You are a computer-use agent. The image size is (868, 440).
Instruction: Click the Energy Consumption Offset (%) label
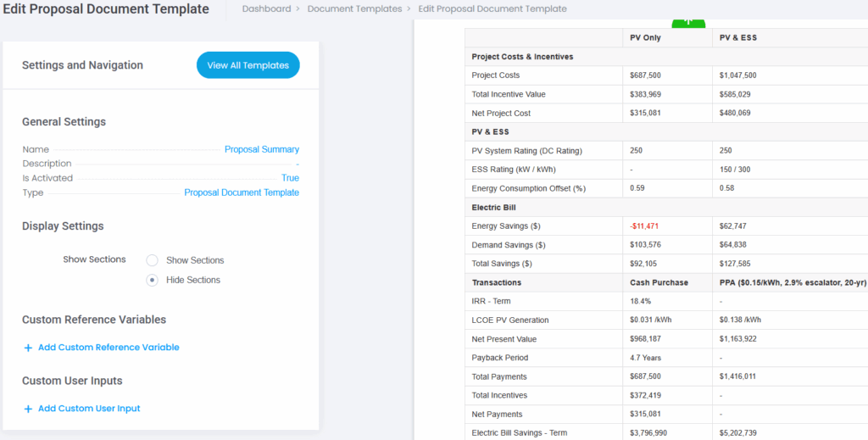coord(529,188)
